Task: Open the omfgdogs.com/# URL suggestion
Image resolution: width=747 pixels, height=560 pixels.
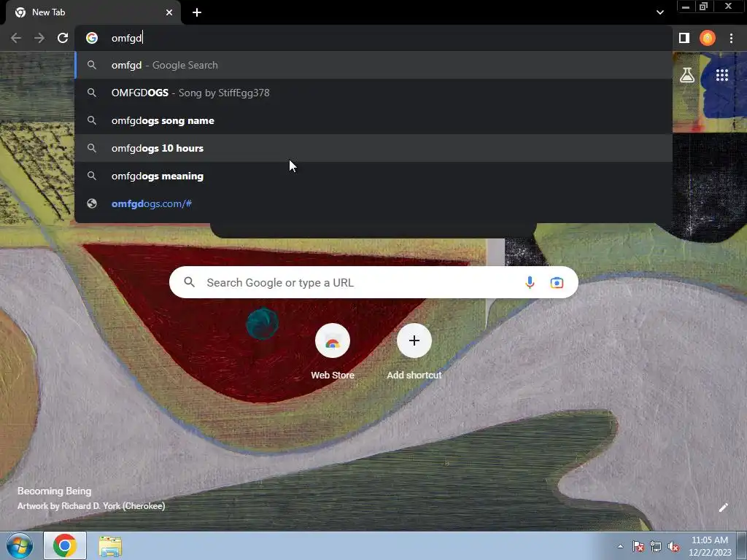Action: pos(373,204)
